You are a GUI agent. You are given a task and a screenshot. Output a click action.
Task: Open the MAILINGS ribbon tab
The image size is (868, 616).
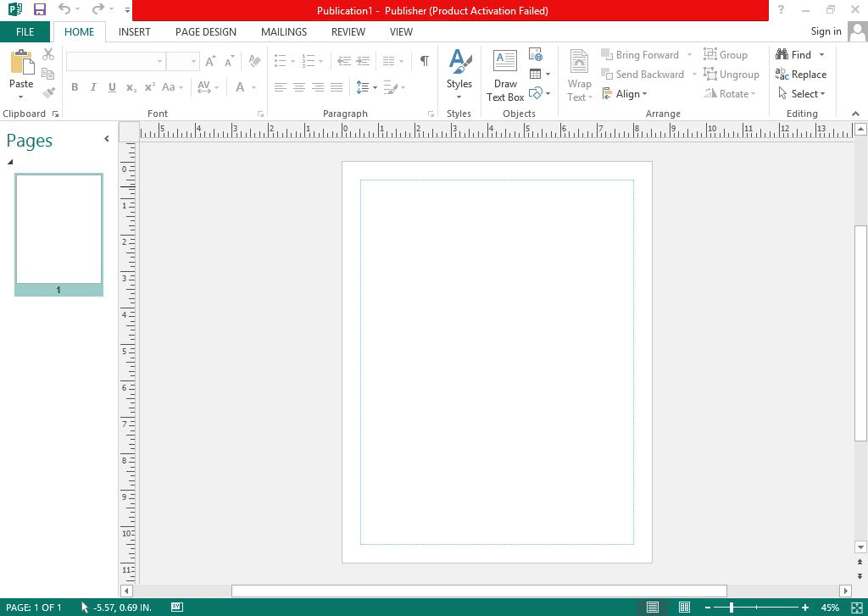(x=283, y=31)
